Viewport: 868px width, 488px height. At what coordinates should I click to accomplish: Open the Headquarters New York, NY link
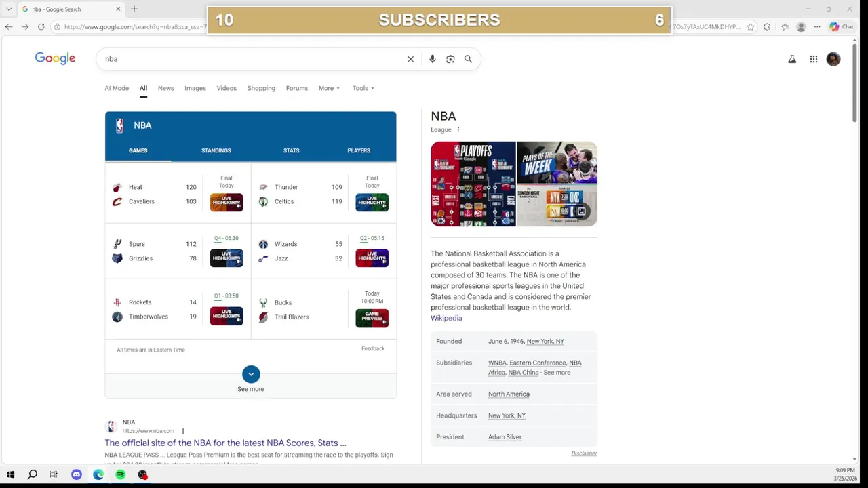coord(507,415)
